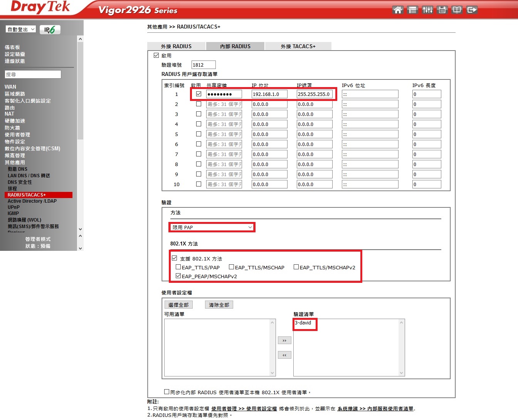The image size is (518, 420).
Task: Click the Home icon in top bar
Action: pyautogui.click(x=398, y=10)
